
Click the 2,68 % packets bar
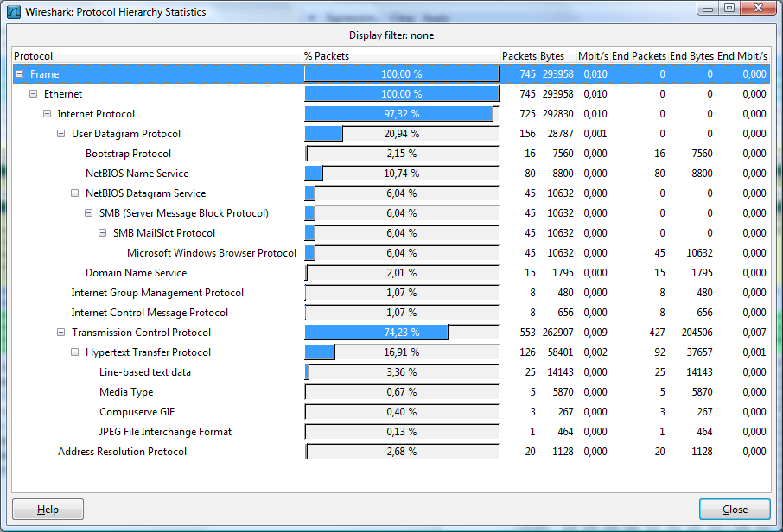[402, 452]
